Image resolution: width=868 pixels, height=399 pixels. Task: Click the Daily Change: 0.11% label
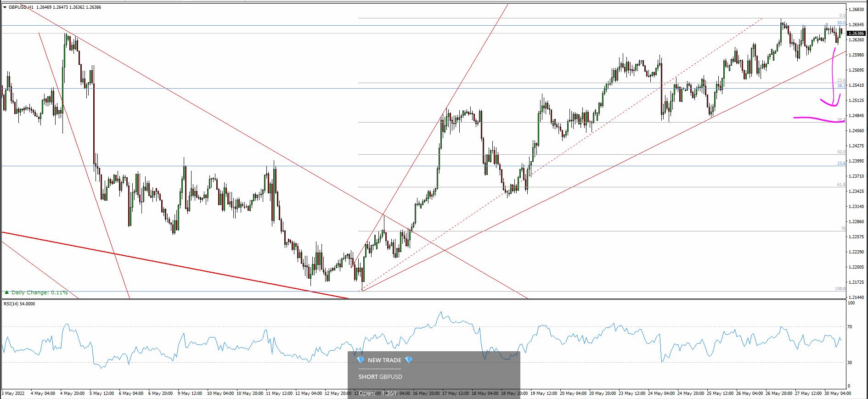tap(39, 292)
